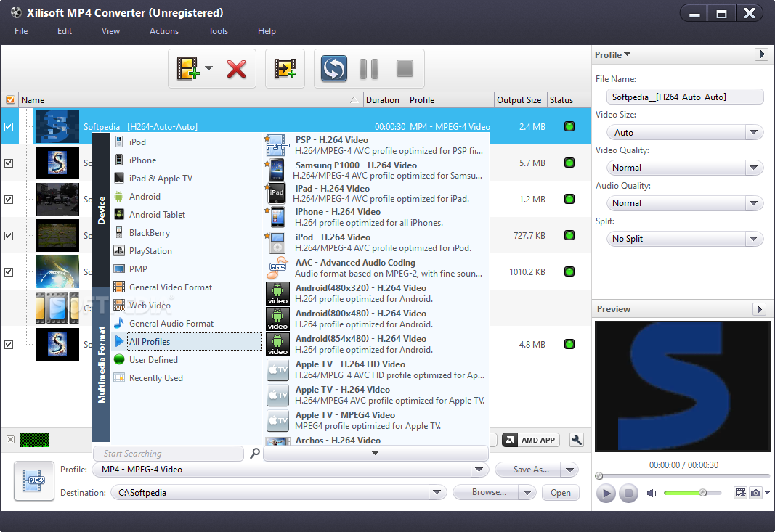Click the AMD APP acceleration button

[531, 440]
